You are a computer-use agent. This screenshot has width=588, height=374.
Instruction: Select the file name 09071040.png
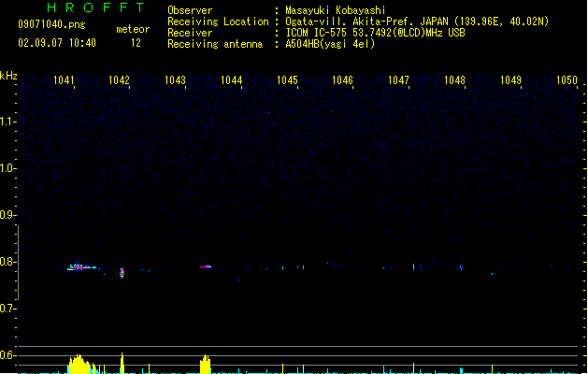tap(51, 24)
